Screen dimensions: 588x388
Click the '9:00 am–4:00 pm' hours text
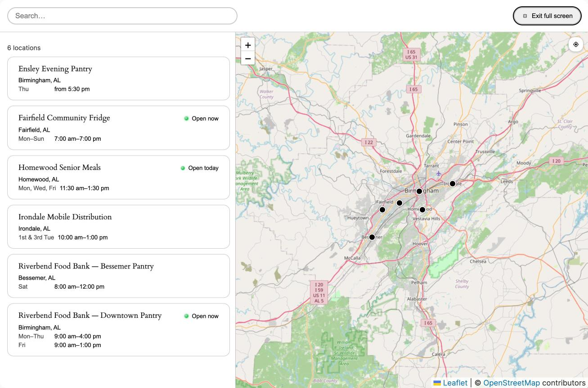click(78, 336)
